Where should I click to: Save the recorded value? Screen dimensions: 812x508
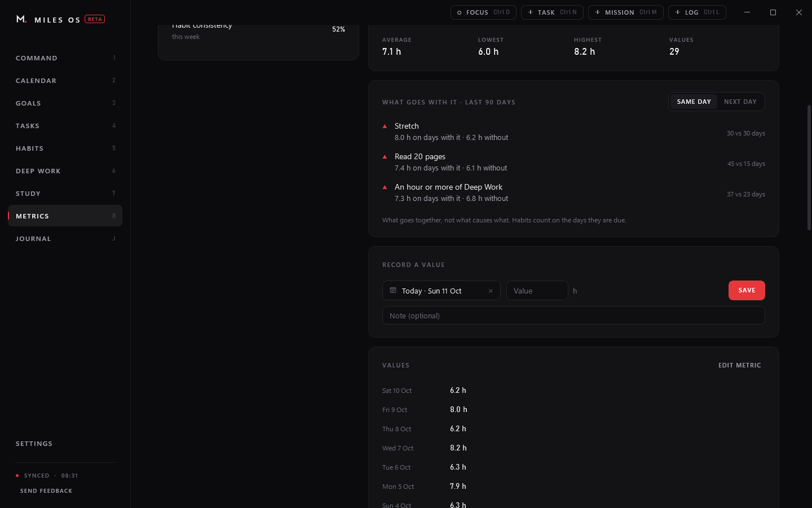pyautogui.click(x=747, y=290)
